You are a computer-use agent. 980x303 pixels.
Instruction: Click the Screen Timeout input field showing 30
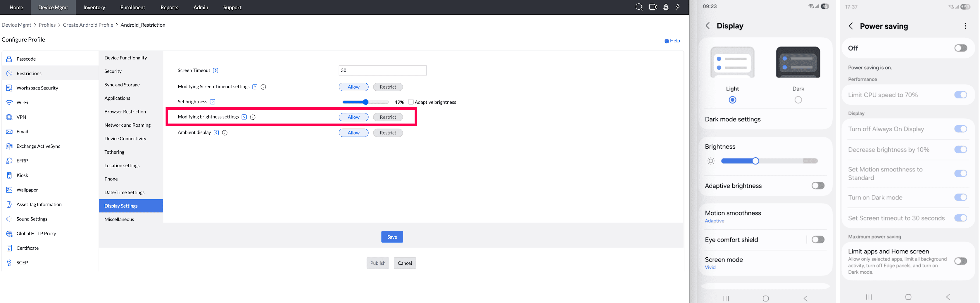(x=382, y=70)
